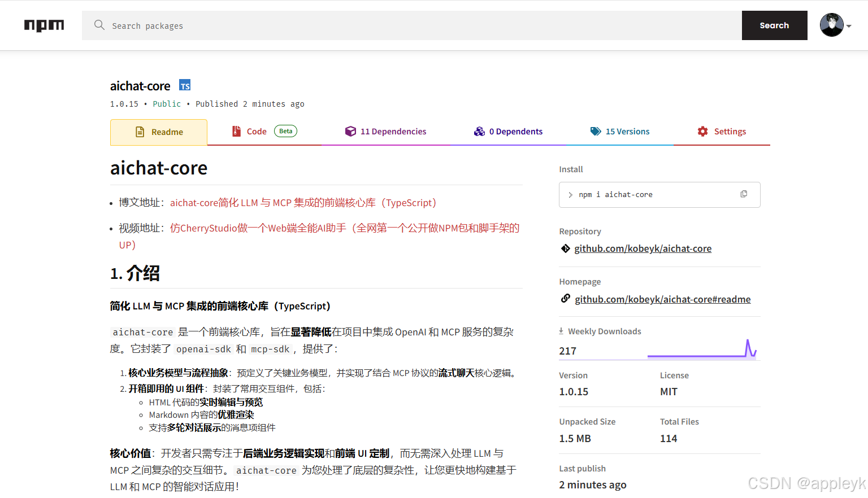Expand the account dropdown caret

(849, 26)
